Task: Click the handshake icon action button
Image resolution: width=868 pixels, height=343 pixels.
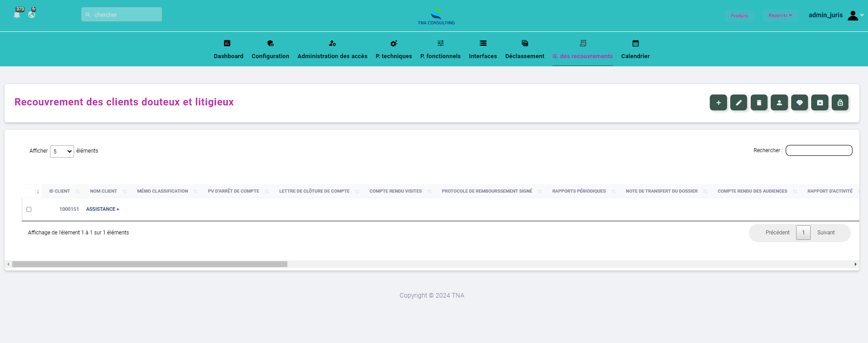Action: (799, 103)
